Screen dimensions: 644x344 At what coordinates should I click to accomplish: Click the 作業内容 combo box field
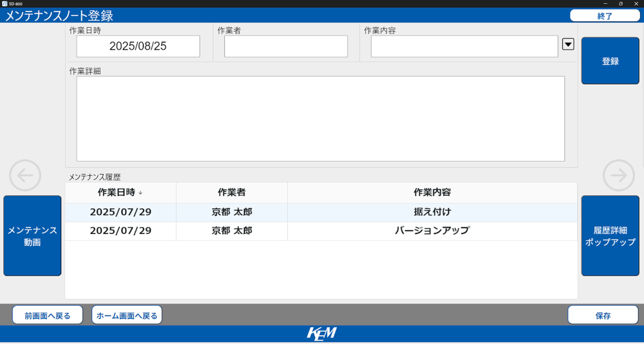(464, 46)
